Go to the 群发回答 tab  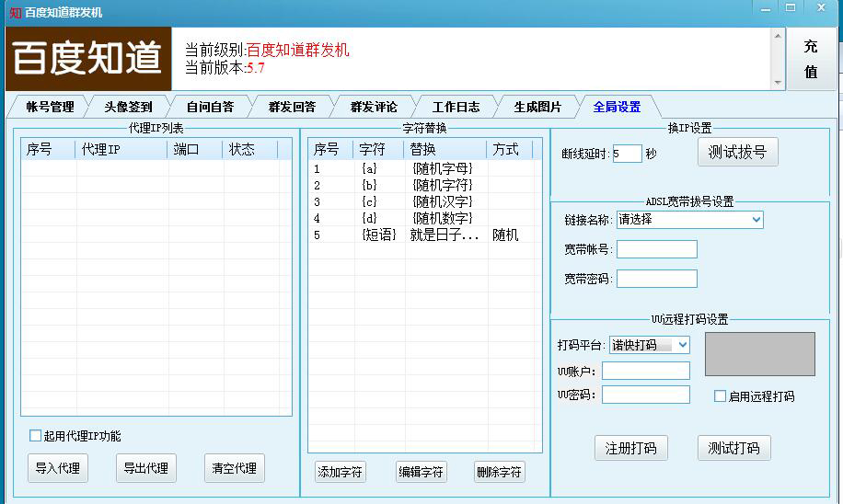[292, 107]
